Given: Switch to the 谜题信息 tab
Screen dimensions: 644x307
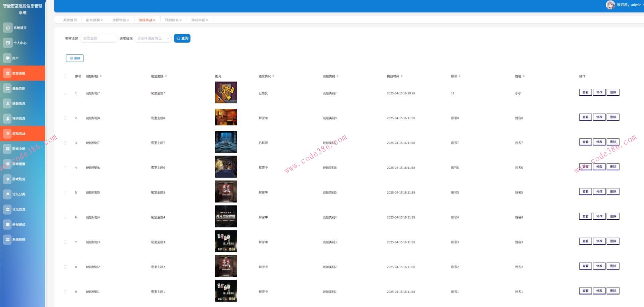Looking at the screenshot, I should (119, 20).
